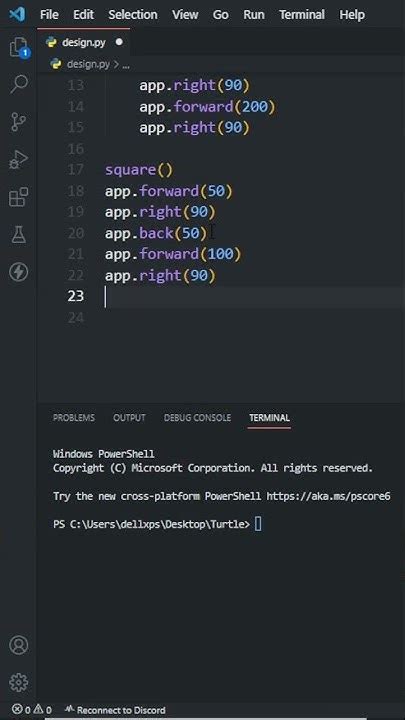Viewport: 405px width, 720px height.
Task: Switch to the PROBLEMS panel tab
Action: pos(74,418)
